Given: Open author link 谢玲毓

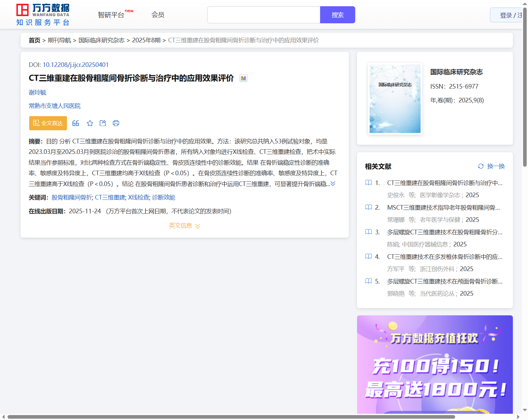Looking at the screenshot, I should pos(37,93).
